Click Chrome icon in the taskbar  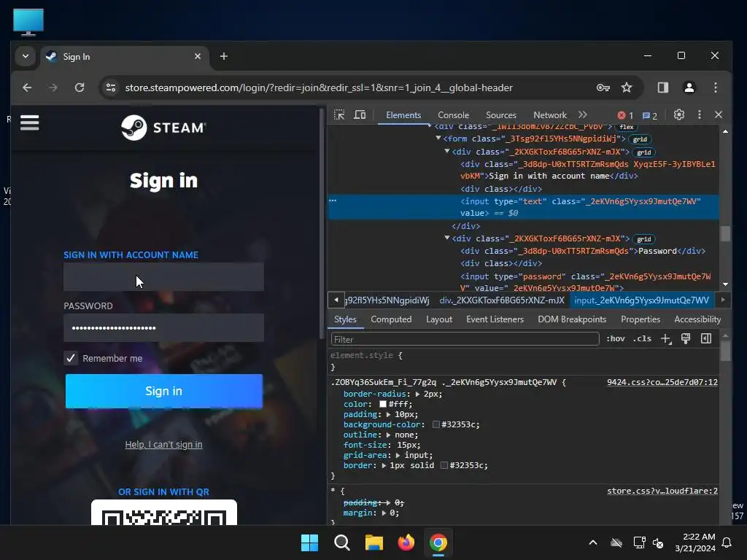[438, 542]
